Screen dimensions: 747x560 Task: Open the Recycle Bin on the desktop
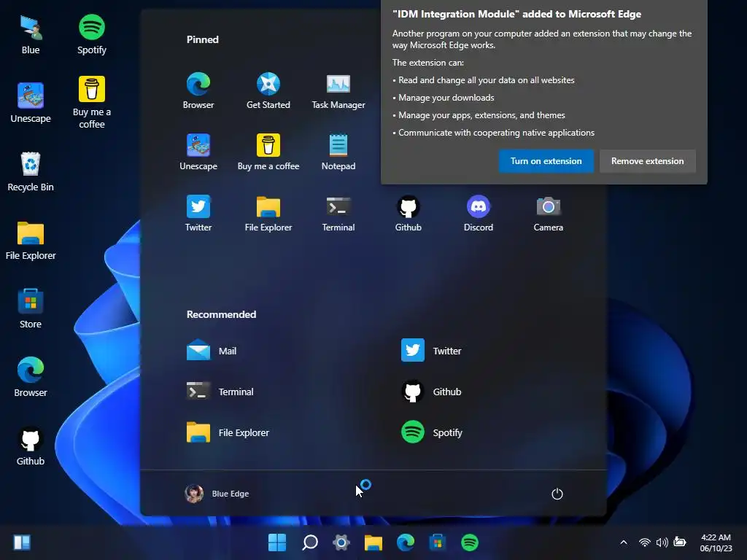[31, 172]
